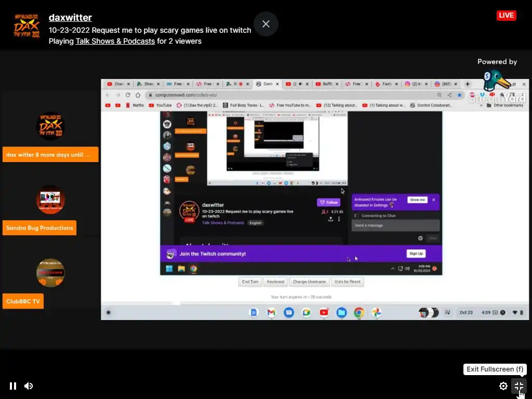532x399 pixels.
Task: Pause the live stream playback
Action: point(13,386)
